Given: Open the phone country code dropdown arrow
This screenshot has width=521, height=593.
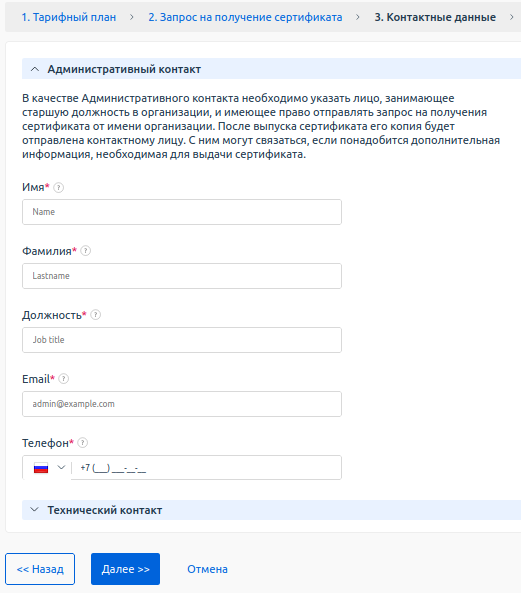Looking at the screenshot, I should (x=61, y=467).
